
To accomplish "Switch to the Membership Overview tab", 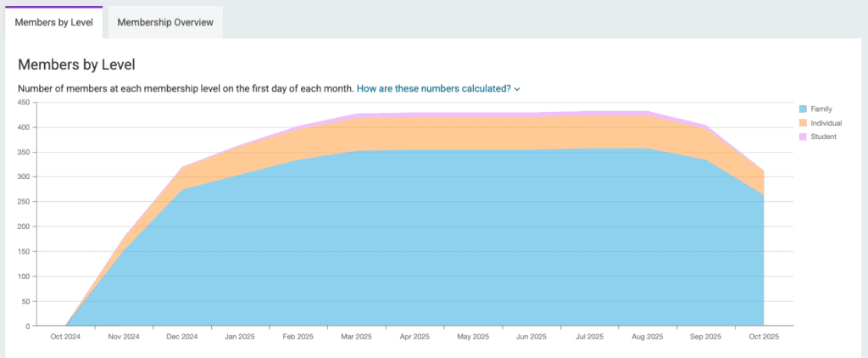I will [165, 22].
